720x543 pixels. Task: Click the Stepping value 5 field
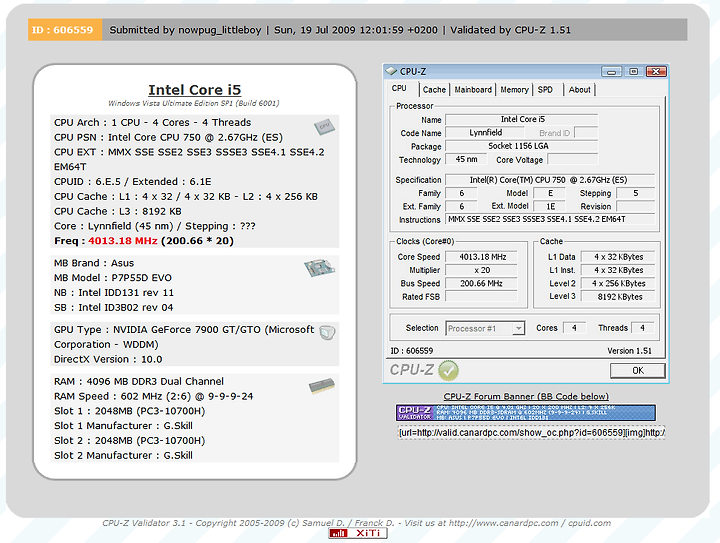point(636,193)
